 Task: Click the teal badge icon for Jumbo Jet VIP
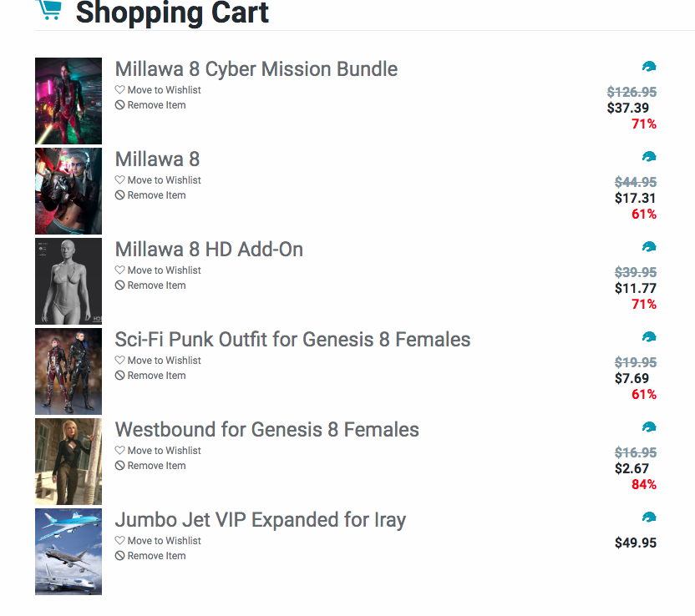click(x=649, y=518)
